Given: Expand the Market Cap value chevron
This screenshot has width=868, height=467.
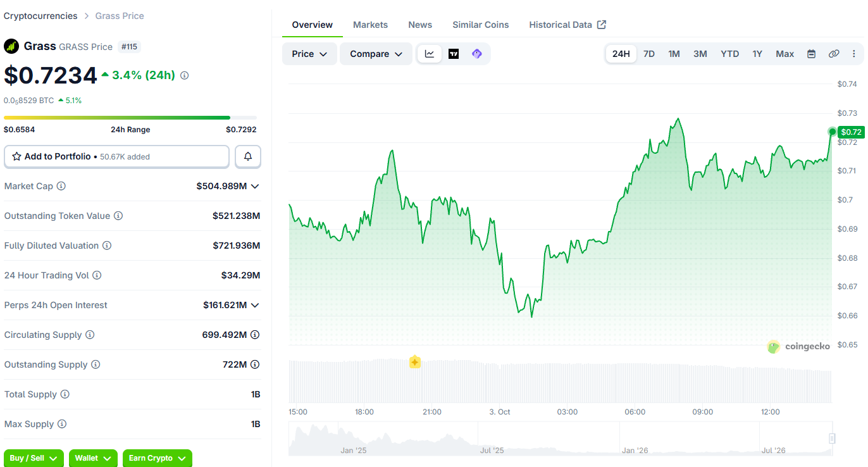Looking at the screenshot, I should (255, 186).
